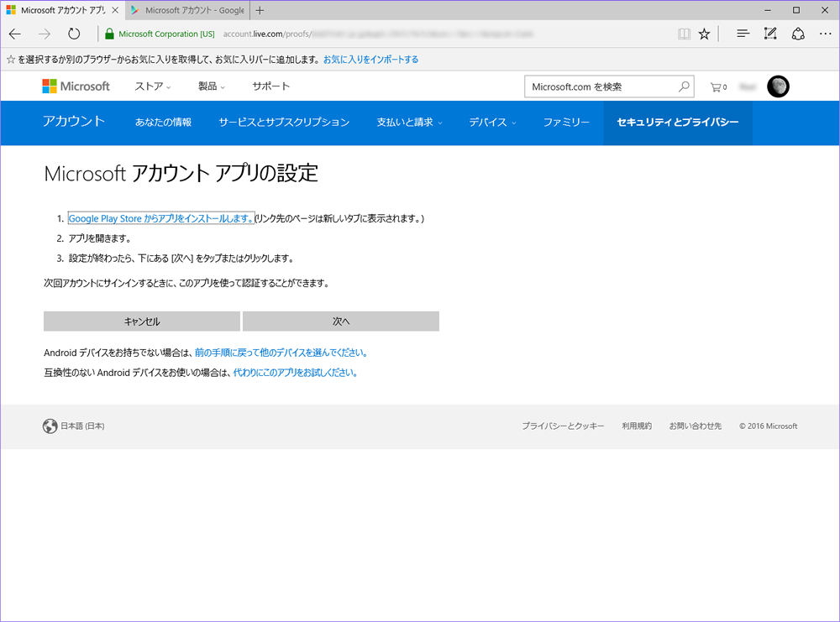This screenshot has height=622, width=840.
Task: Click the address bar URL
Action: pyautogui.click(x=378, y=34)
